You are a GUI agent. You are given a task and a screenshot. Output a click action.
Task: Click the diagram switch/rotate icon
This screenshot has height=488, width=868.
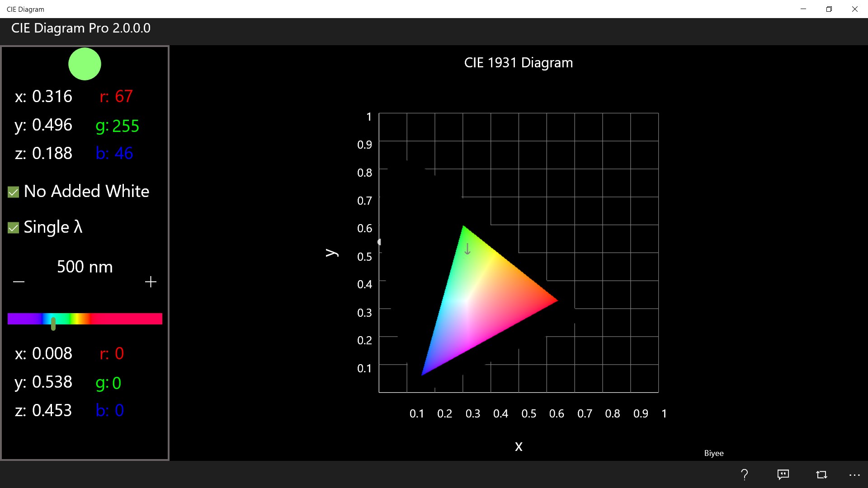pyautogui.click(x=821, y=474)
